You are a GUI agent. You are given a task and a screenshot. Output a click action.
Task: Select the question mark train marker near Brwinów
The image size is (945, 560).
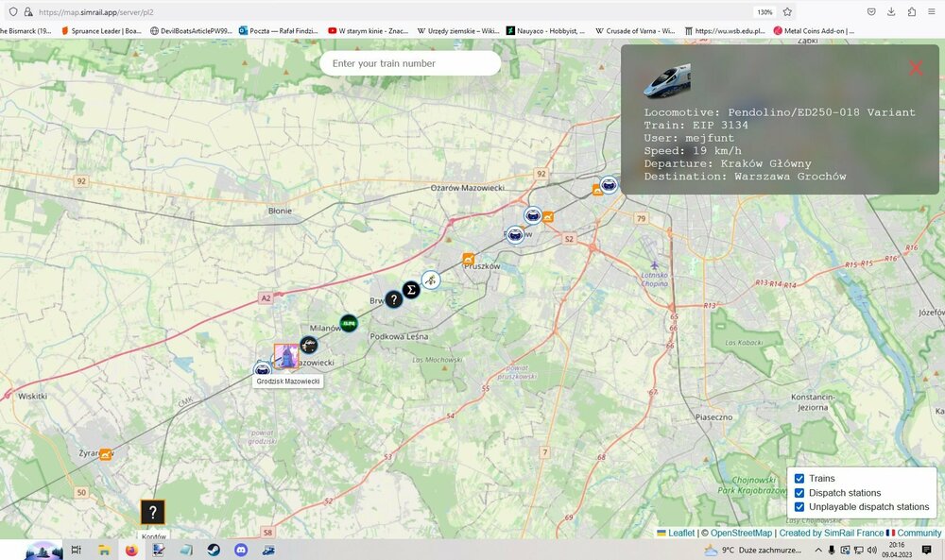click(394, 299)
